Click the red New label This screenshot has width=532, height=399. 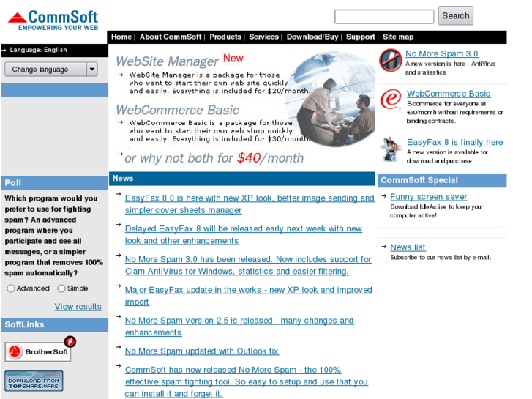click(233, 58)
